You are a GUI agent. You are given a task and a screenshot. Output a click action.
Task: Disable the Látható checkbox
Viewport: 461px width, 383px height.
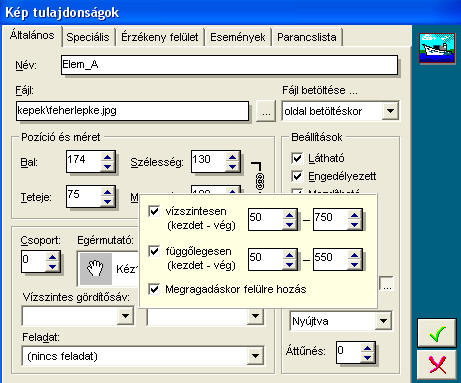pyautogui.click(x=297, y=158)
